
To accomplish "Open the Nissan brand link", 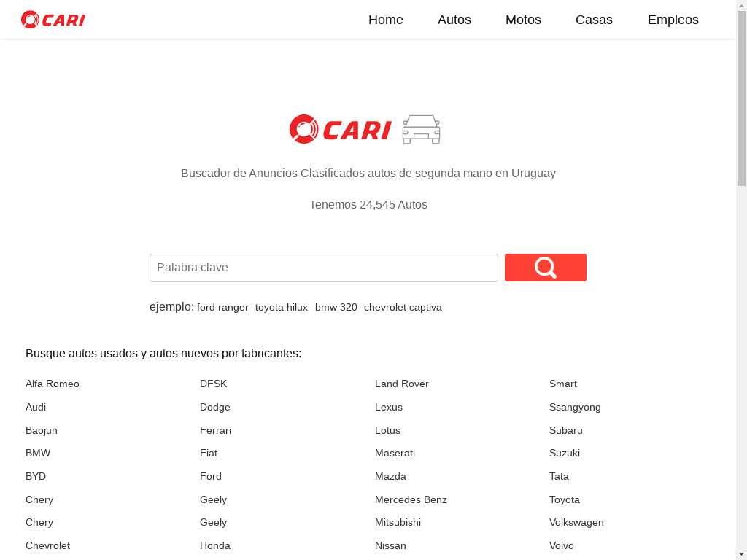I will (390, 545).
